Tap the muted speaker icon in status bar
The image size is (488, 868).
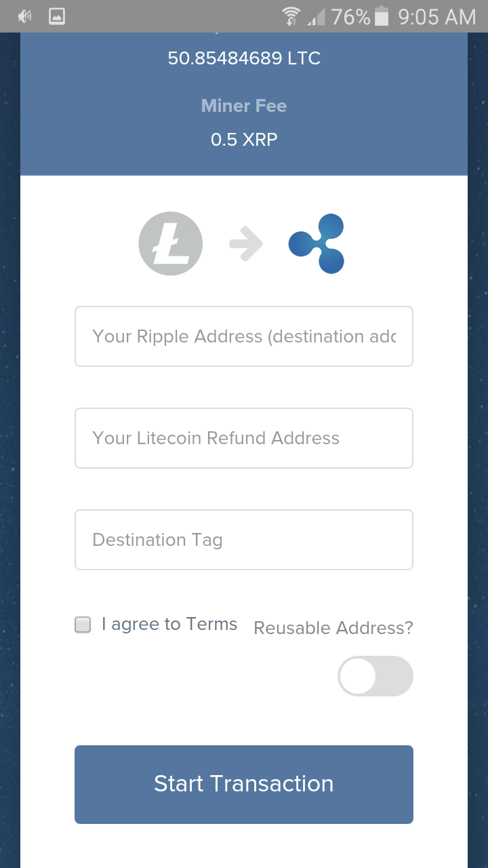pos(24,15)
